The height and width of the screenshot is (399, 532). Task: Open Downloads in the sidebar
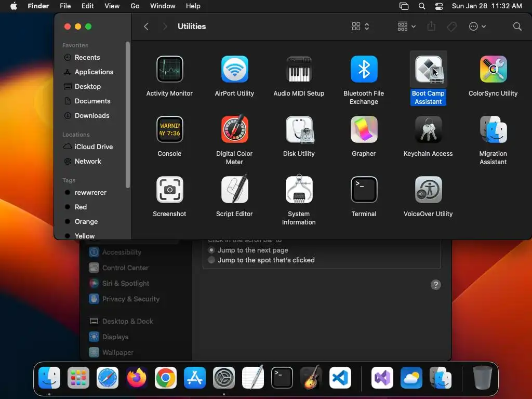tap(92, 116)
